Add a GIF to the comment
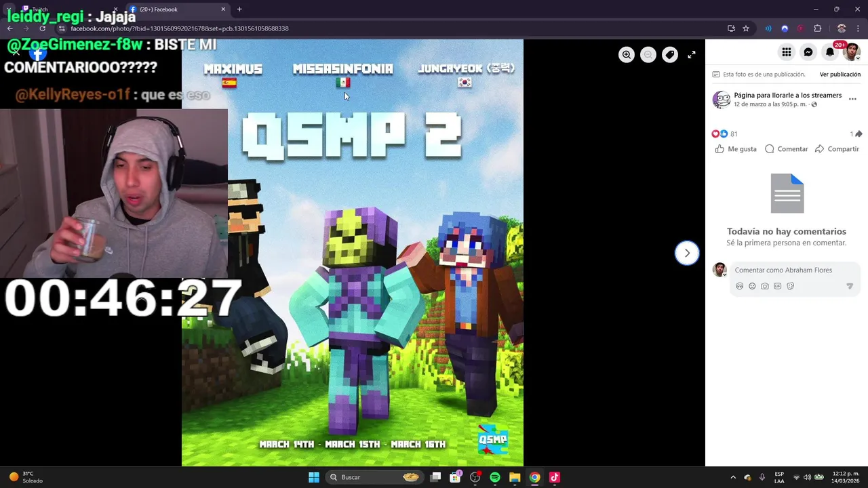Screen dimensions: 868x488 tap(778, 286)
